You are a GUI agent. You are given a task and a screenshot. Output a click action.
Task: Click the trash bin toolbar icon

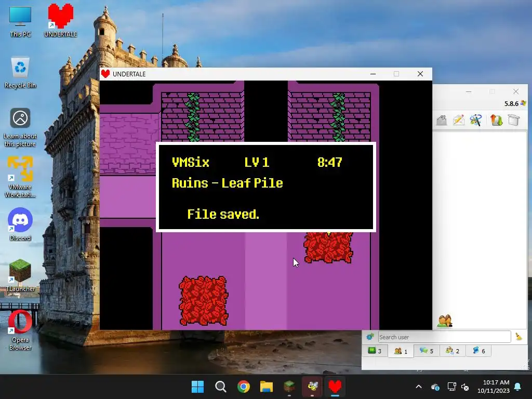click(x=514, y=120)
